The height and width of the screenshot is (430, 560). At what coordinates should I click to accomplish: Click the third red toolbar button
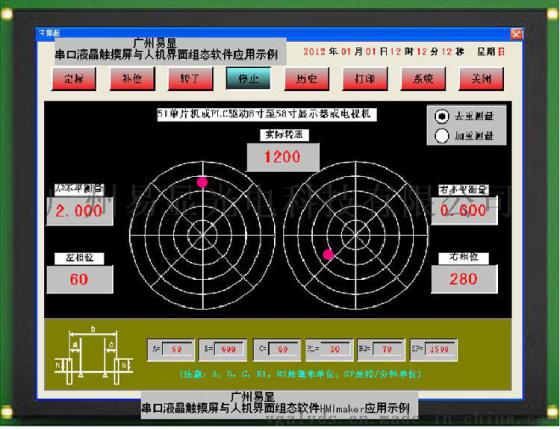coord(191,79)
